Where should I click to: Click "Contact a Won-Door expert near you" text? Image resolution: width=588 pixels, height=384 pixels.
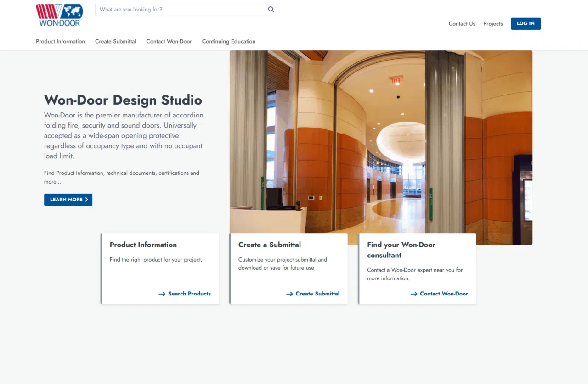[415, 274]
